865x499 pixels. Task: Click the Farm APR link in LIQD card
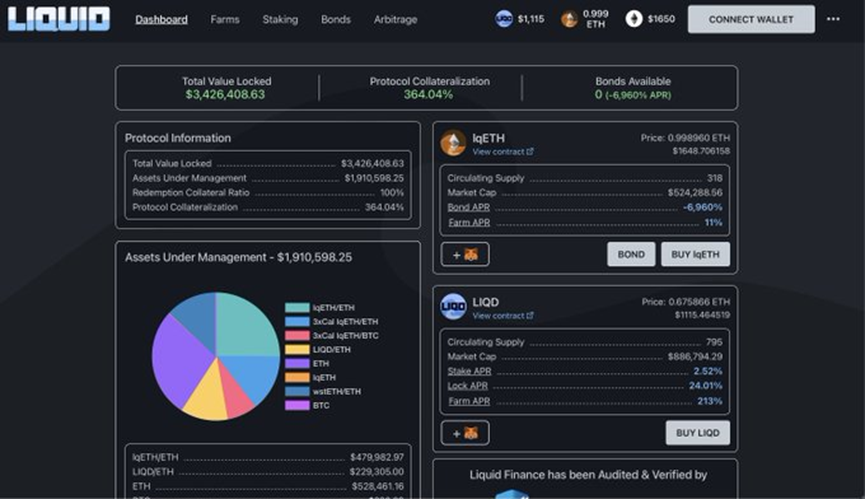[x=468, y=401]
